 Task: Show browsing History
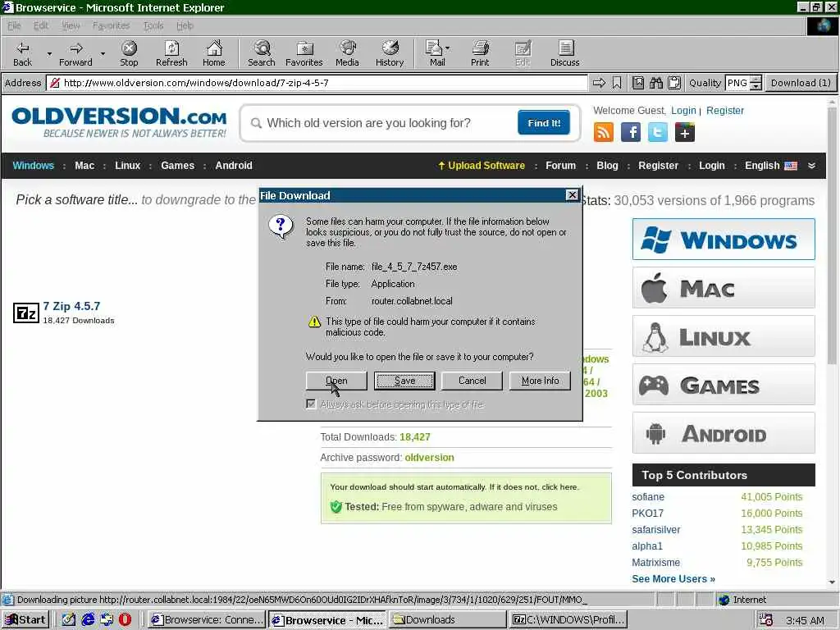pyautogui.click(x=390, y=53)
